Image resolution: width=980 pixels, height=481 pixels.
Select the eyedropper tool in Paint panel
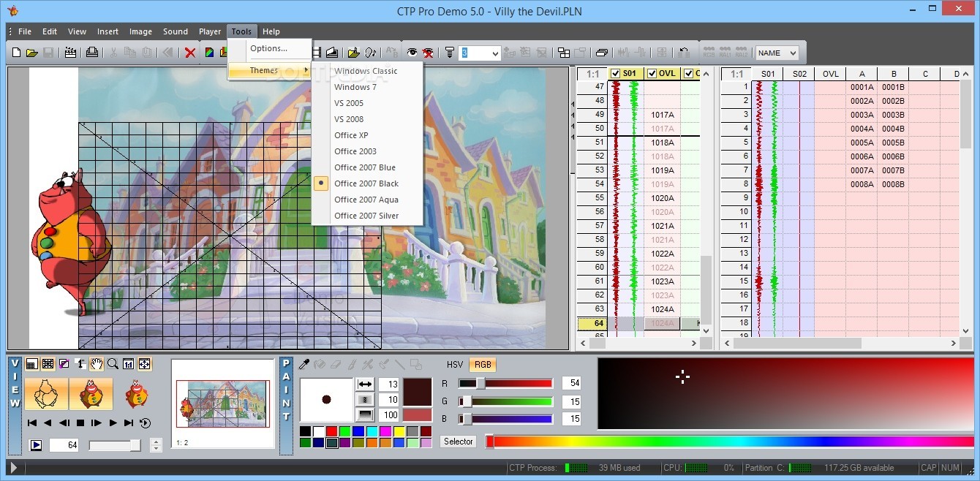click(304, 363)
